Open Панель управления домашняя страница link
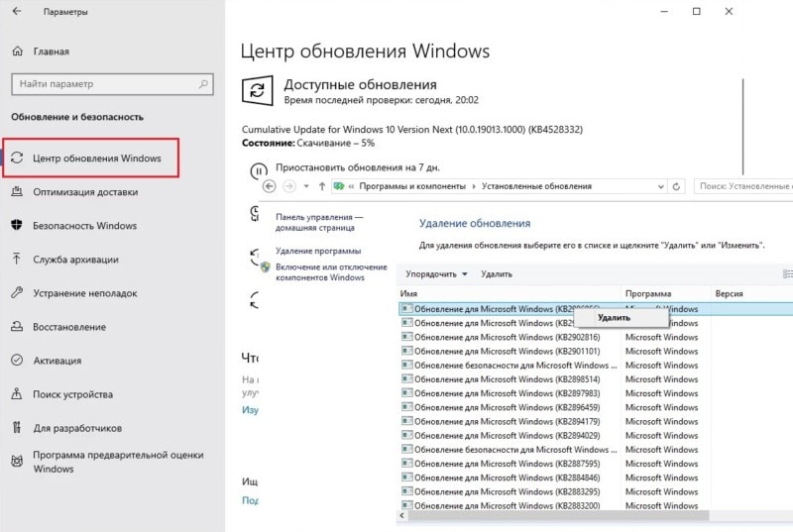This screenshot has width=793, height=532. point(319,222)
